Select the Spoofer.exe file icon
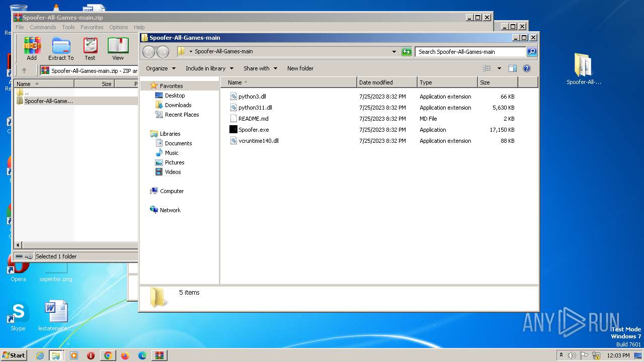This screenshot has width=644, height=362. pyautogui.click(x=233, y=129)
